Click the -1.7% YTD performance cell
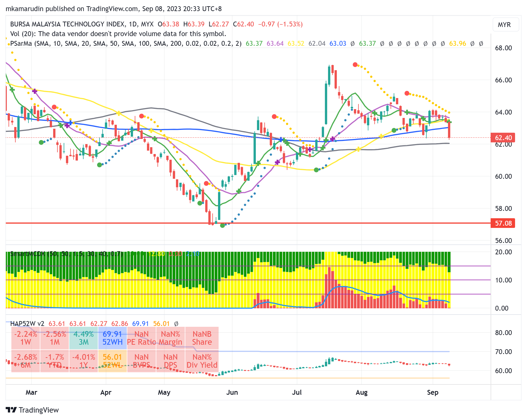 55,361
